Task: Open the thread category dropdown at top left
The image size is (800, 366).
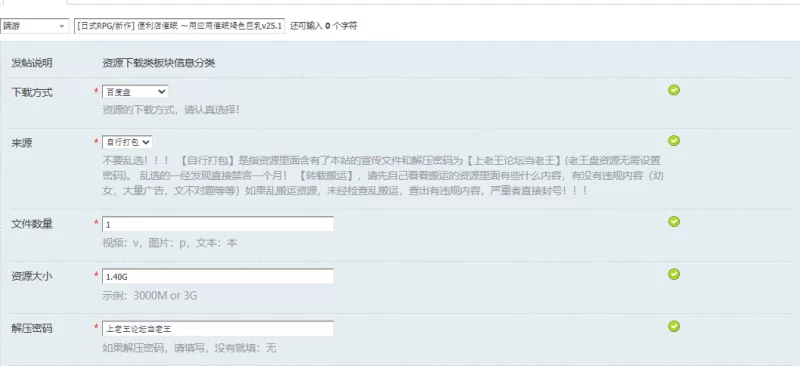Action: (35, 26)
